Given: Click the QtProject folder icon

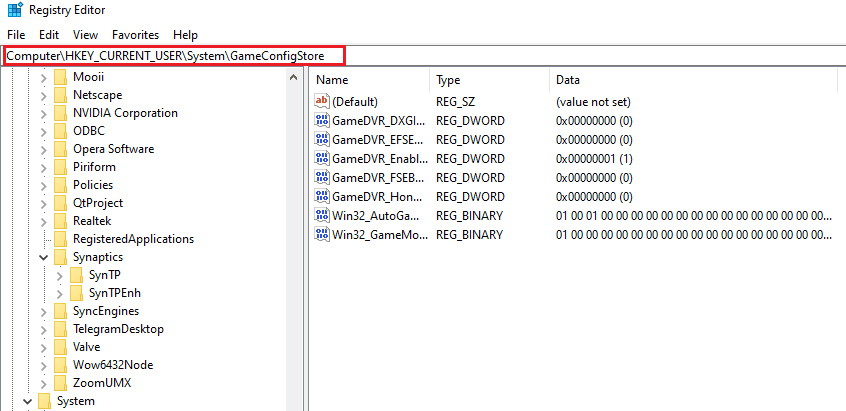Looking at the screenshot, I should coord(60,203).
